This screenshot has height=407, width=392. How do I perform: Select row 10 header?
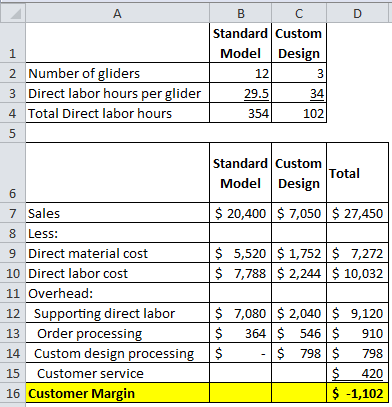(13, 273)
